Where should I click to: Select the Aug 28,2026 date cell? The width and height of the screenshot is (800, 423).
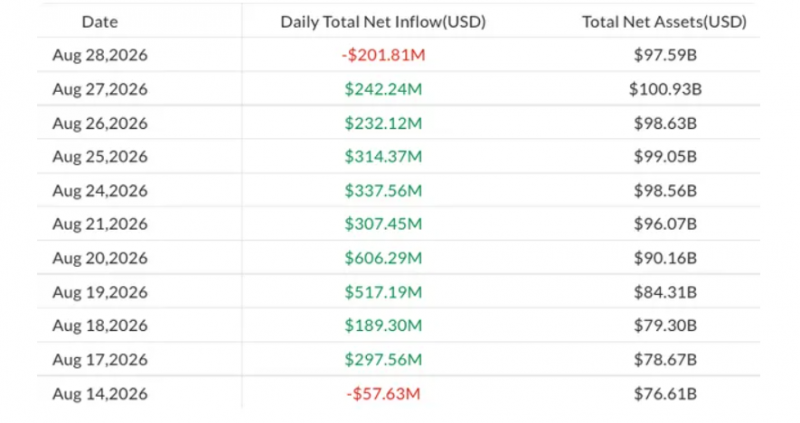pyautogui.click(x=100, y=55)
